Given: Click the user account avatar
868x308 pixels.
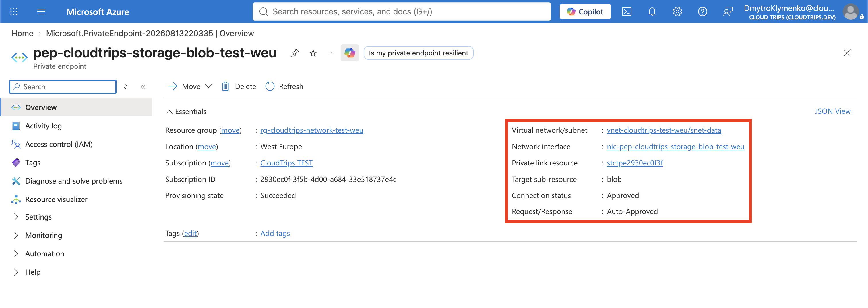Looking at the screenshot, I should [850, 12].
